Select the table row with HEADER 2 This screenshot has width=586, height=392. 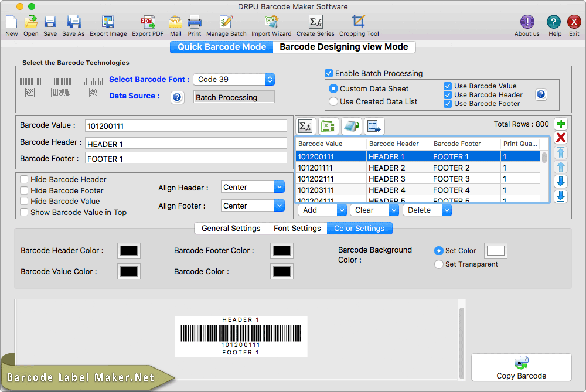click(x=418, y=168)
